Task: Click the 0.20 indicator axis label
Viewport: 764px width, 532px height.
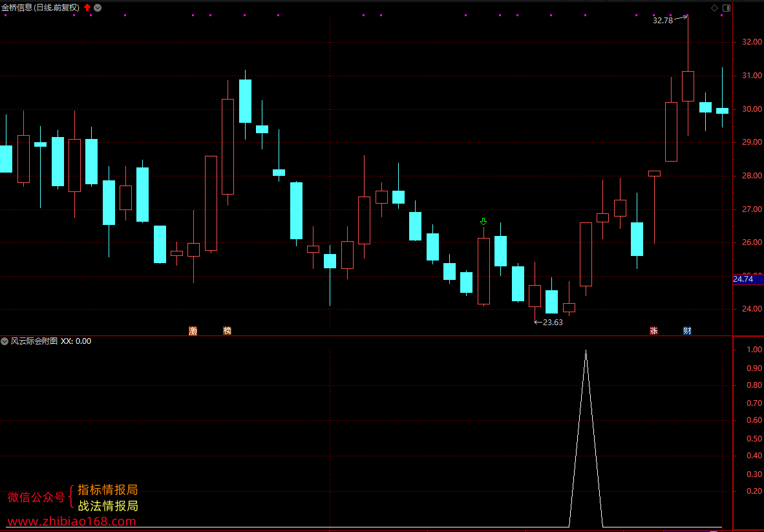Action: pyautogui.click(x=754, y=491)
